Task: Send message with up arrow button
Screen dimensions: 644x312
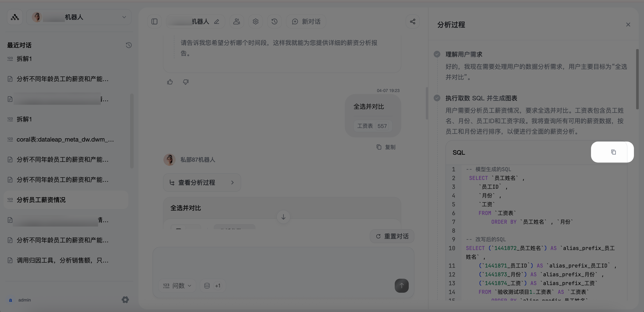Action: (402, 285)
